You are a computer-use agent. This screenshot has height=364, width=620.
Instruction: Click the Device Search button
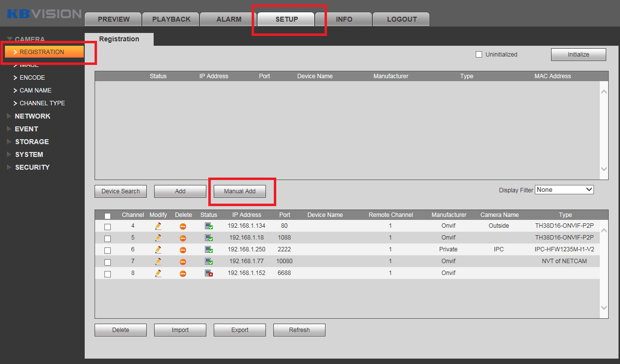coord(121,191)
